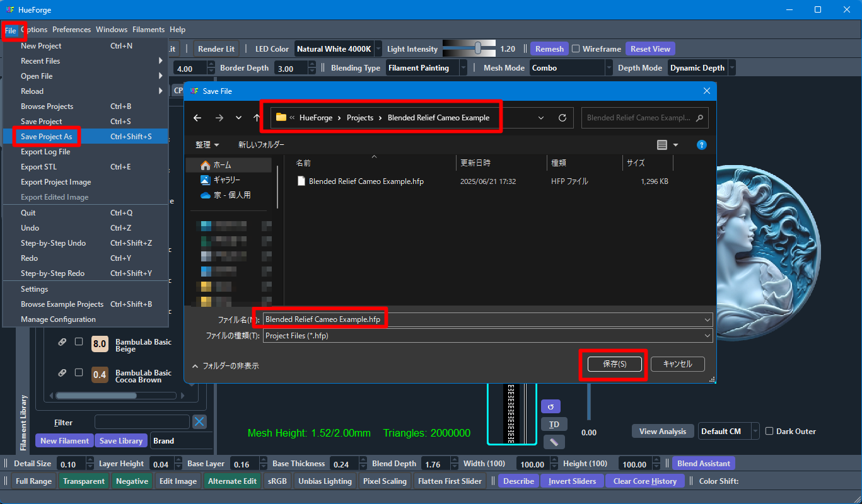
Task: Click the blue X clear filter icon
Action: 199,422
